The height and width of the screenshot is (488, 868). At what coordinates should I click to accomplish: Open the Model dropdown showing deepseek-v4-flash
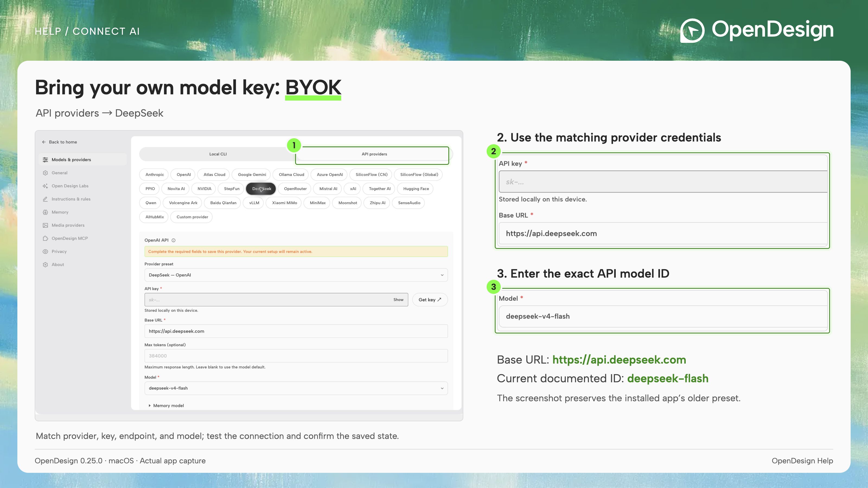click(296, 388)
